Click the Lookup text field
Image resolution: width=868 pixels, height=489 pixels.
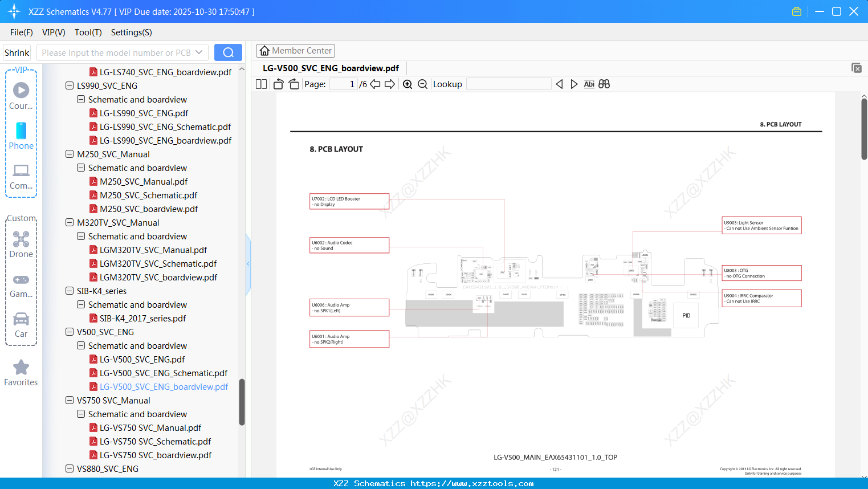coord(509,84)
